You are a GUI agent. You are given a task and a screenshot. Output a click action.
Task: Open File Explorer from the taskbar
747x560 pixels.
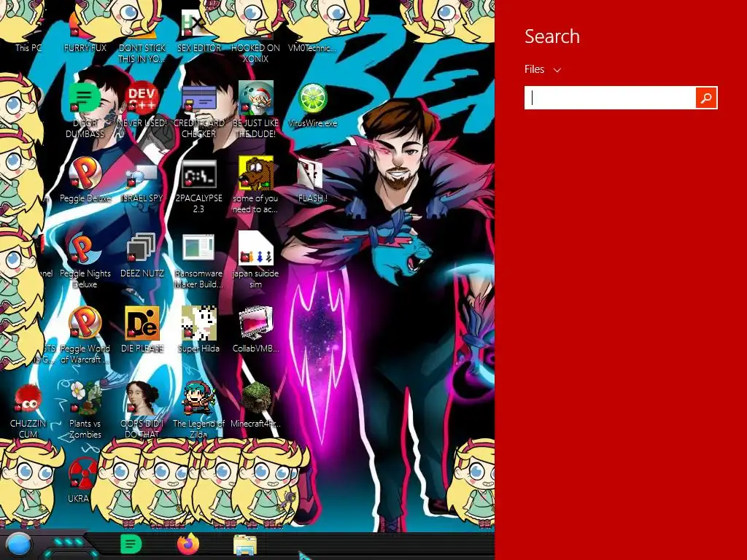[x=245, y=545]
